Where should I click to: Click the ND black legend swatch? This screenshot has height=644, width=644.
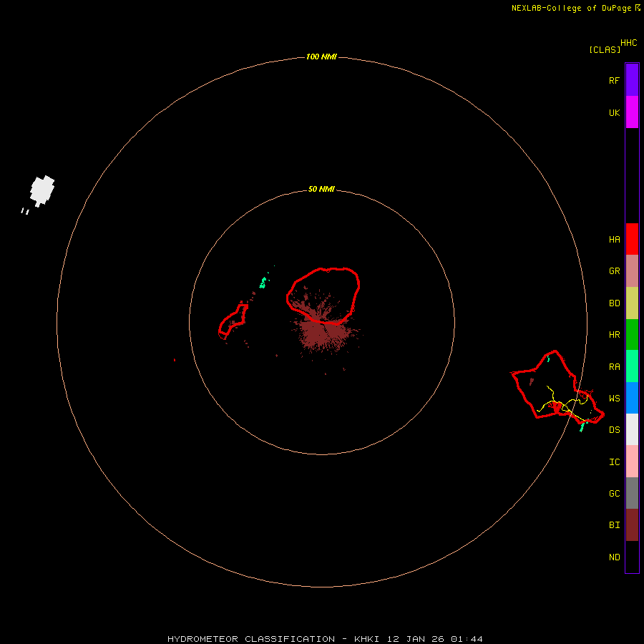coord(632,557)
